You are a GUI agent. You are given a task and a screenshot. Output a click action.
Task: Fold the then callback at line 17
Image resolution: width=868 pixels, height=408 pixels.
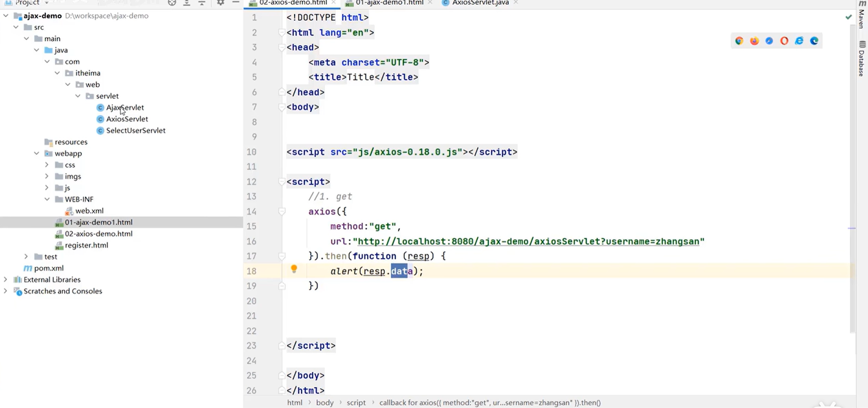[282, 256]
